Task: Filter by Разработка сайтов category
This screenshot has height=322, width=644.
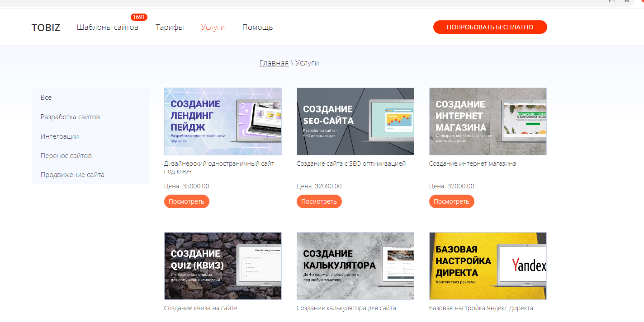Action: [70, 117]
